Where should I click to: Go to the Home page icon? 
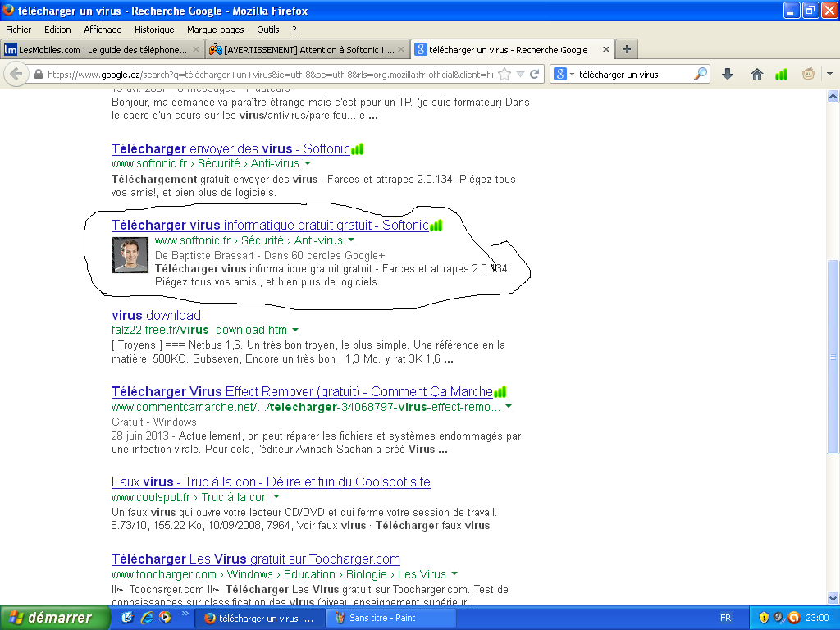[756, 74]
